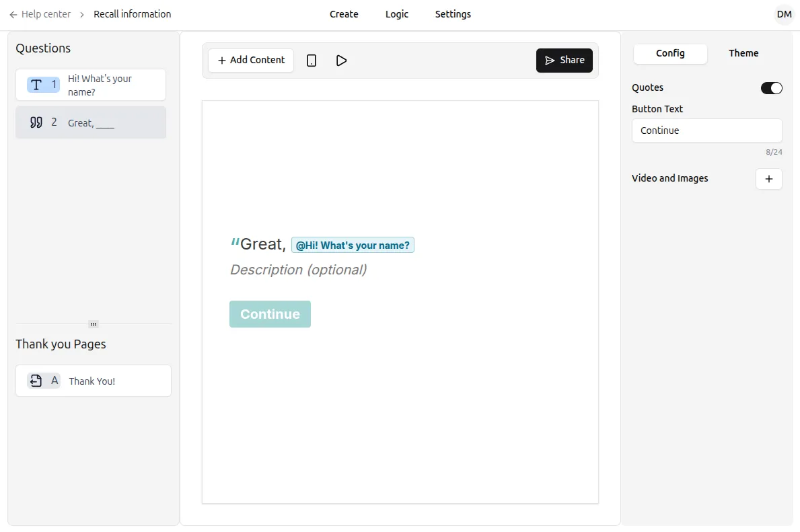Click the play preview icon
Screen dimensions: 800x532
[341, 61]
